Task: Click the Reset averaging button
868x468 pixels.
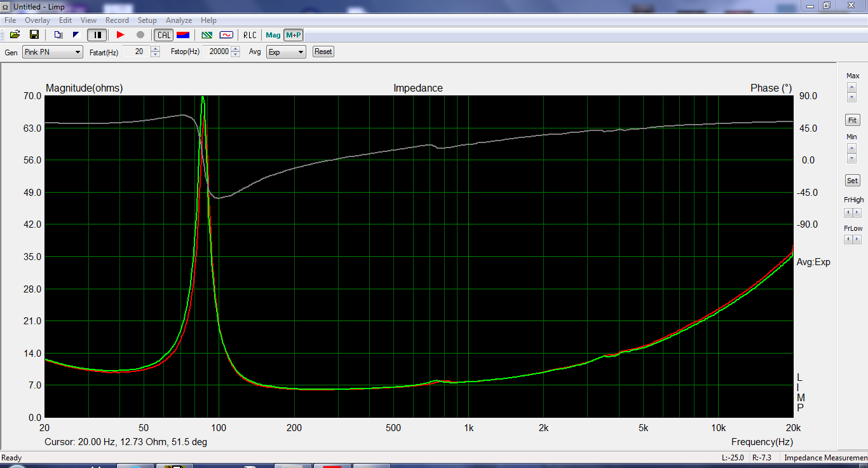Action: 323,52
